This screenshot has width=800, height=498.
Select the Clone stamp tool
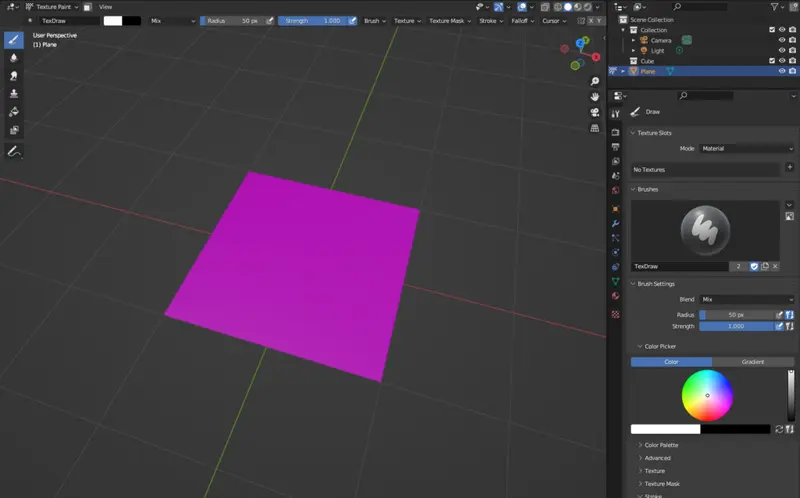(14, 93)
